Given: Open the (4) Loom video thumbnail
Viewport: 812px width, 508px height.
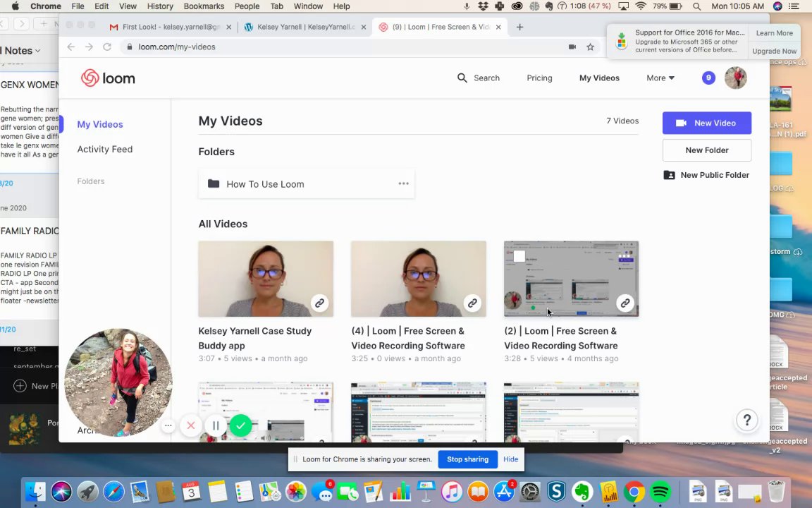Looking at the screenshot, I should (419, 279).
